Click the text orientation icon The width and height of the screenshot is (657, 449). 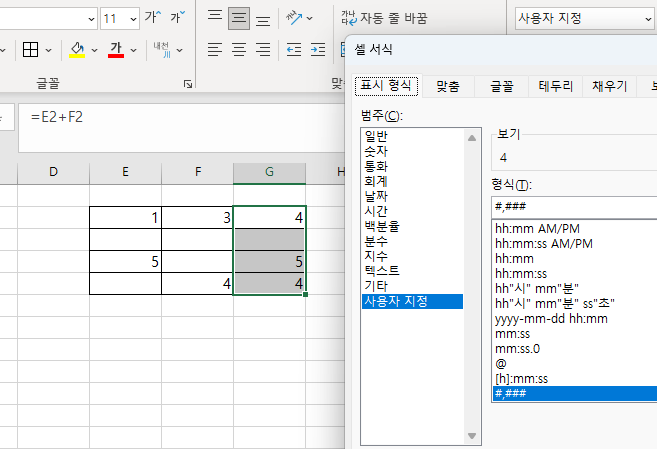tap(294, 18)
